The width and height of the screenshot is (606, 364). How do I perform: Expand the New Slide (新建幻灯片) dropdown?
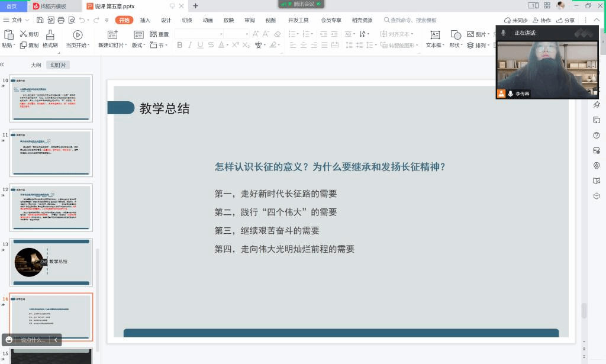pos(112,46)
